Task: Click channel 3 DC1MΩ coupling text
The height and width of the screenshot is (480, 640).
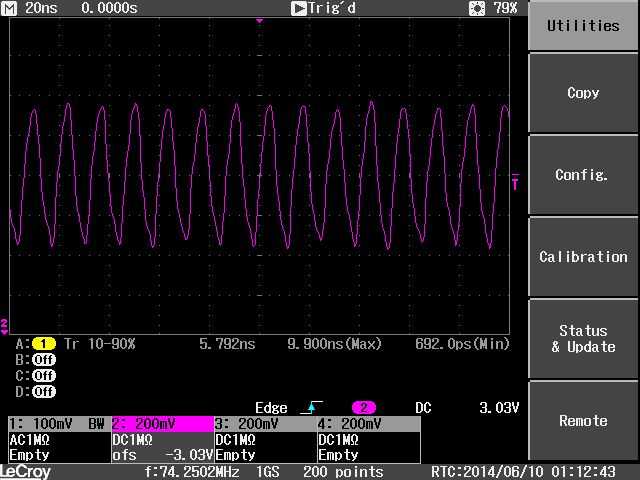Action: click(x=236, y=440)
